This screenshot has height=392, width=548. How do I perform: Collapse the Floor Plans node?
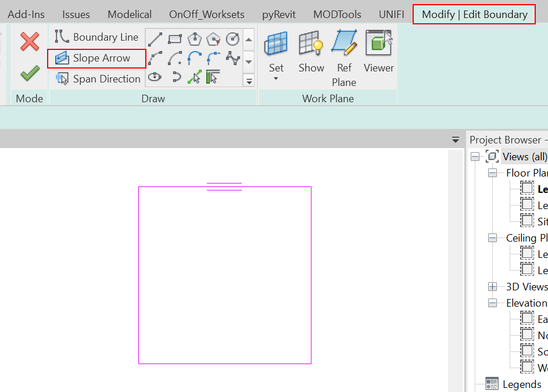tap(492, 172)
